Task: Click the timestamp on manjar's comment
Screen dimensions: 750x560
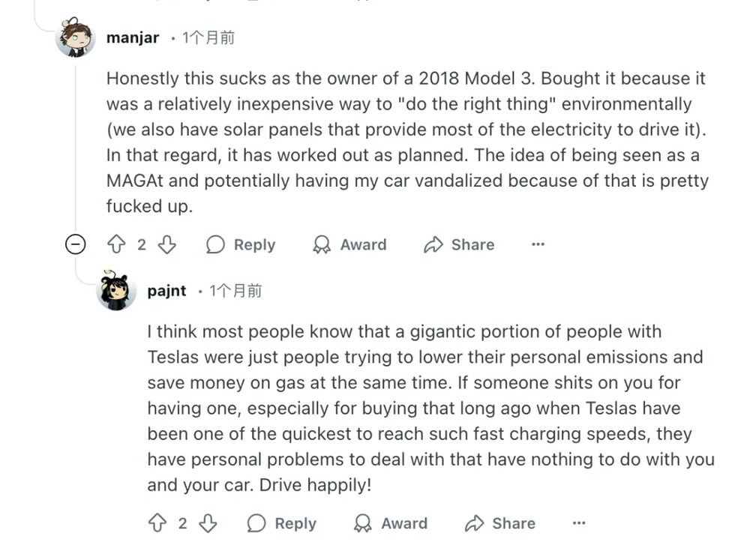Action: pyautogui.click(x=208, y=37)
